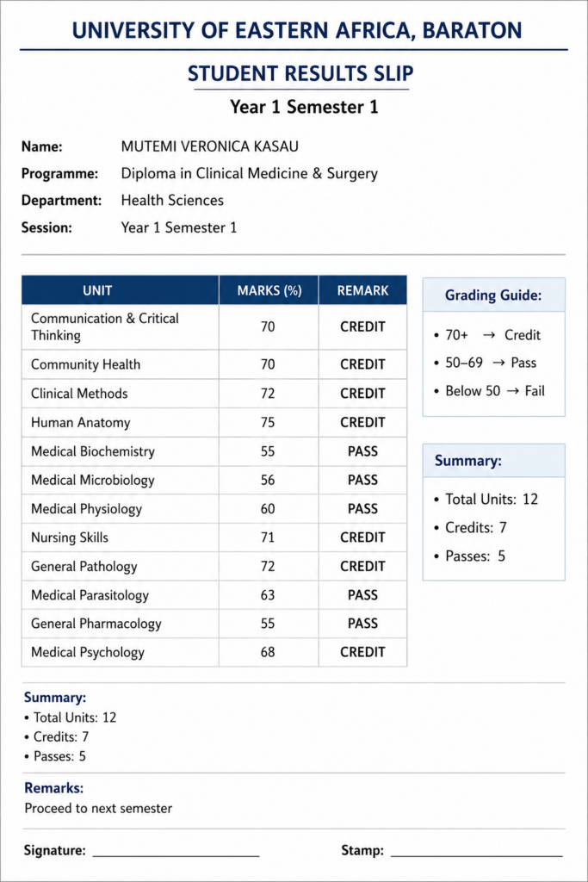Image resolution: width=588 pixels, height=882 pixels.
Task: Click the Grading Guide heading
Action: click(493, 295)
